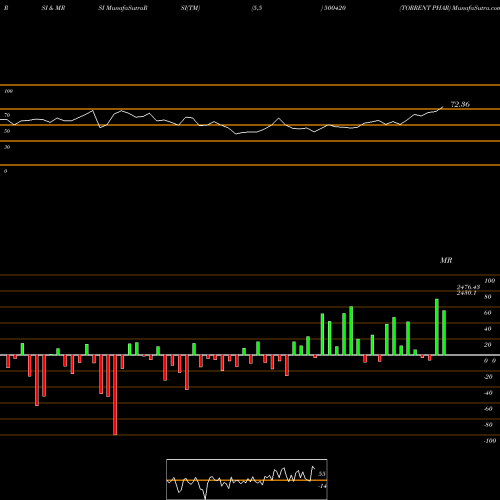The width and height of the screenshot is (500, 500).
Task: Click the value -14 in the mini chart
Action: point(322,486)
